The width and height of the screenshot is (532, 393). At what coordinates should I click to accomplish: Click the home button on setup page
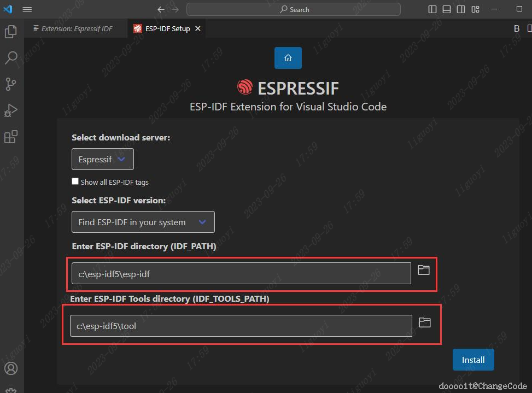coord(288,58)
